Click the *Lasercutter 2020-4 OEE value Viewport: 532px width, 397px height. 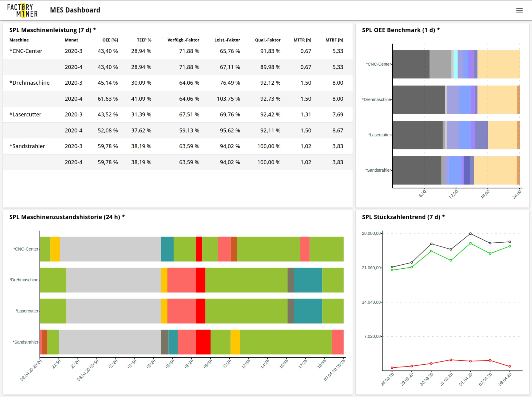[x=108, y=131]
